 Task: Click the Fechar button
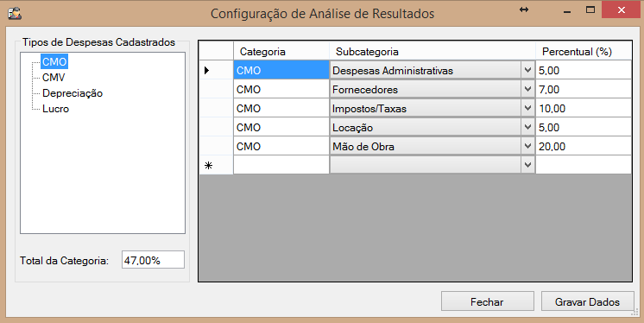488,301
